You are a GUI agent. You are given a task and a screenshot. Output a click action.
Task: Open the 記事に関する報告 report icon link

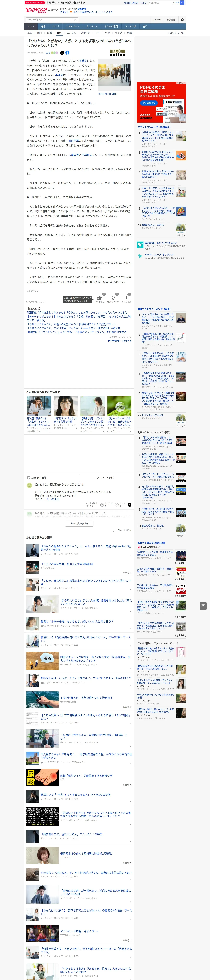click(x=36, y=302)
